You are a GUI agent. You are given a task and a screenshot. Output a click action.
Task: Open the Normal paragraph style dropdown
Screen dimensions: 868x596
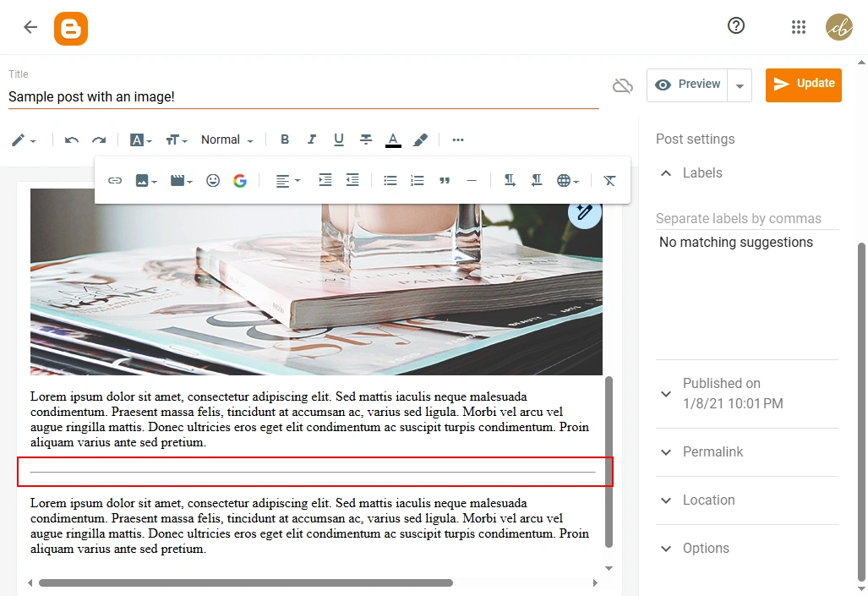227,140
